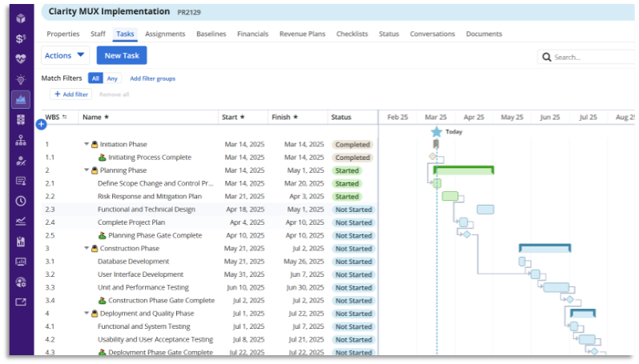Click milestone icon on Construction Phase Gate Complete
The width and height of the screenshot is (639, 364).
pyautogui.click(x=102, y=301)
